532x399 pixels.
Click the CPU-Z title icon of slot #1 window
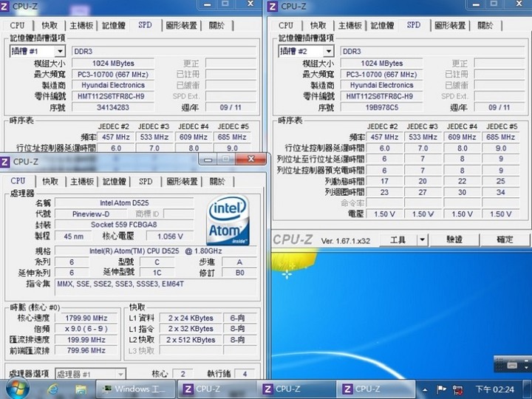coord(4,6)
